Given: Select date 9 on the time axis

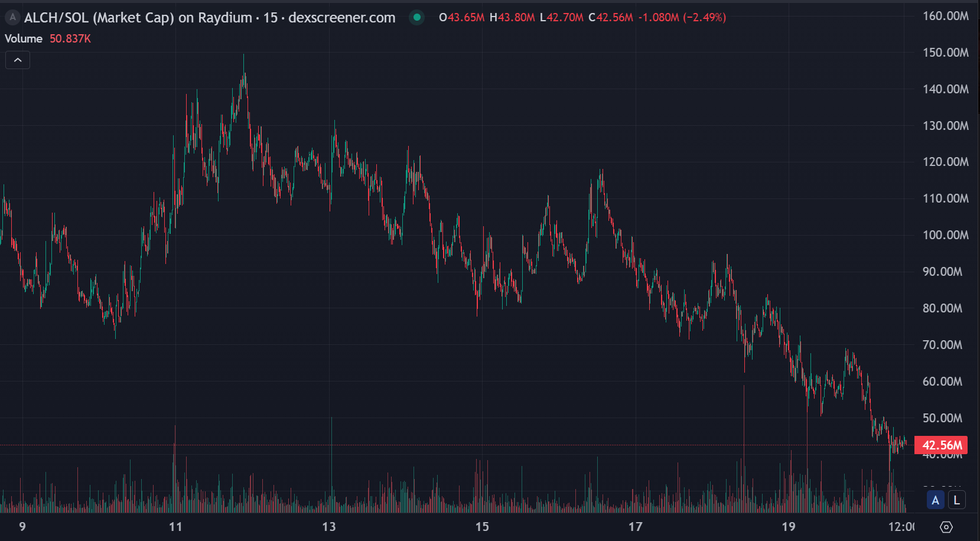Looking at the screenshot, I should tap(22, 527).
